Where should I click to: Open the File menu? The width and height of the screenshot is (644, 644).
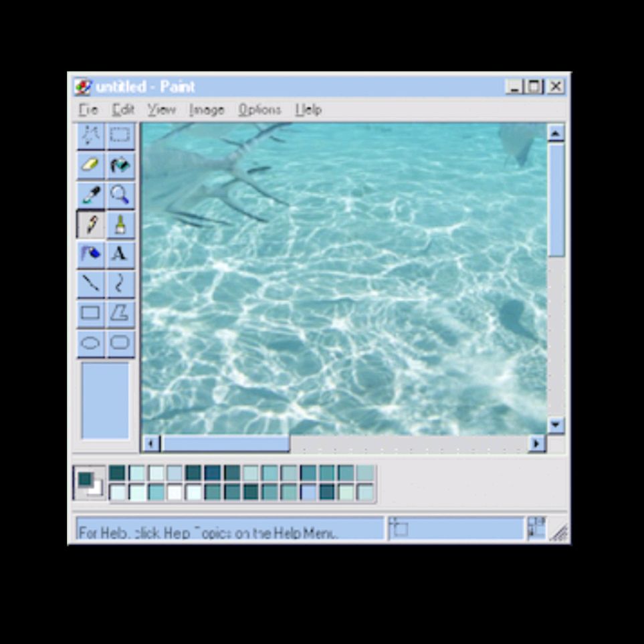click(x=88, y=110)
